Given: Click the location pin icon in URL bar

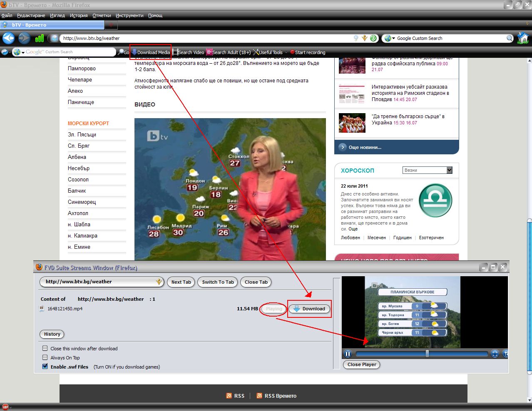Looking at the screenshot, I should 356,38.
